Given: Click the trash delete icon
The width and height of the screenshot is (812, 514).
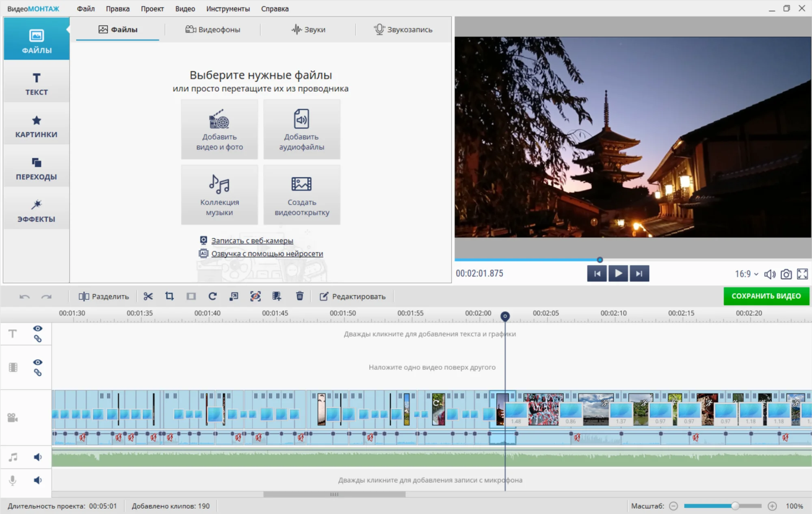Looking at the screenshot, I should pyautogui.click(x=300, y=296).
